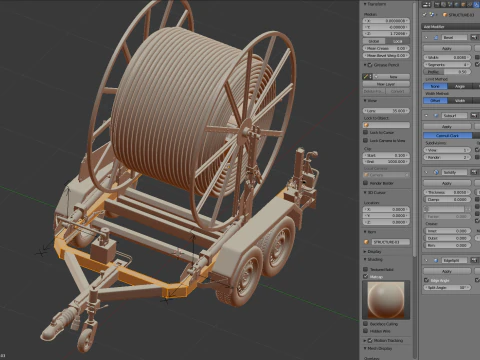Collapse the Item panel
The width and height of the screenshot is (480, 360).
point(365,232)
